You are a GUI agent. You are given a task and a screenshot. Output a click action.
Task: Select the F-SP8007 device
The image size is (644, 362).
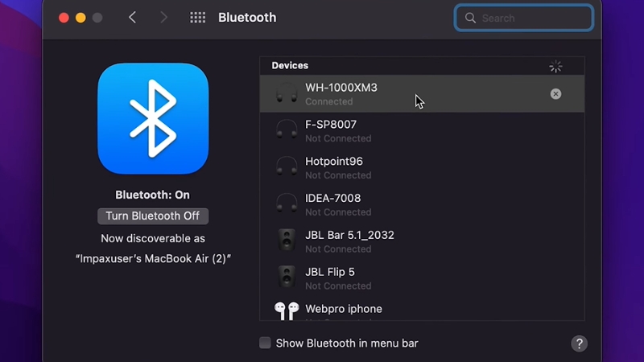422,130
